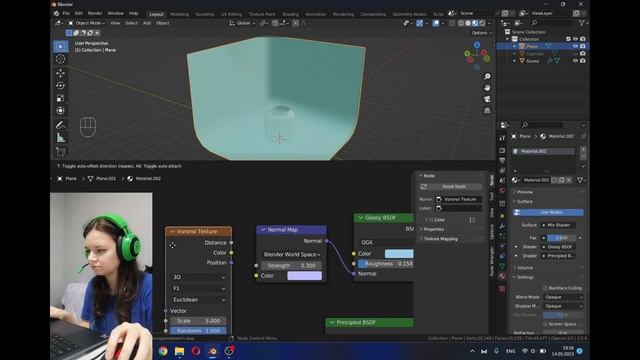Switch to the Shading workspace tab
Screen dimensions: 640x360
pyautogui.click(x=290, y=14)
